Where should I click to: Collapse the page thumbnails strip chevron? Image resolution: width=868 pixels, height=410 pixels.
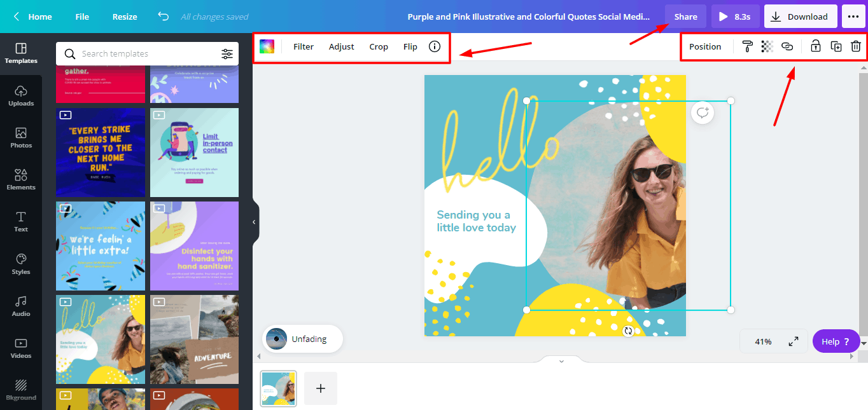(561, 361)
